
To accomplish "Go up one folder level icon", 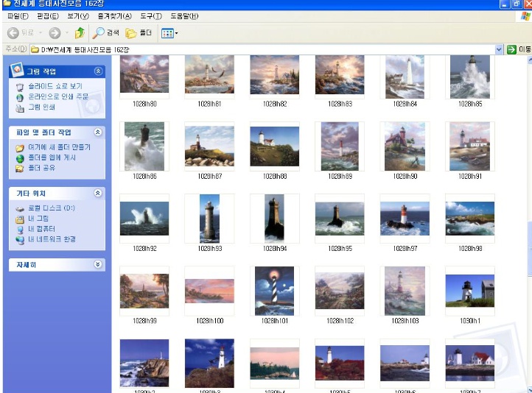I will 79,33.
